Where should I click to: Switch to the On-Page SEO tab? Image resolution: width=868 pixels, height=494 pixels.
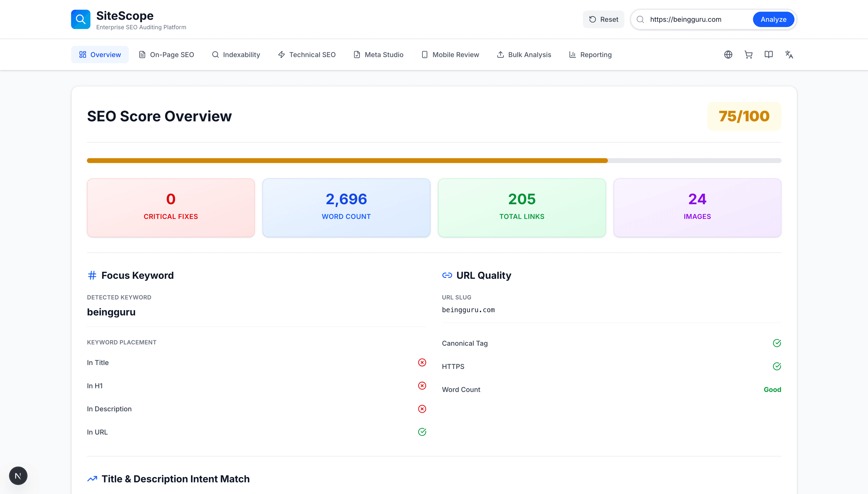coord(166,55)
